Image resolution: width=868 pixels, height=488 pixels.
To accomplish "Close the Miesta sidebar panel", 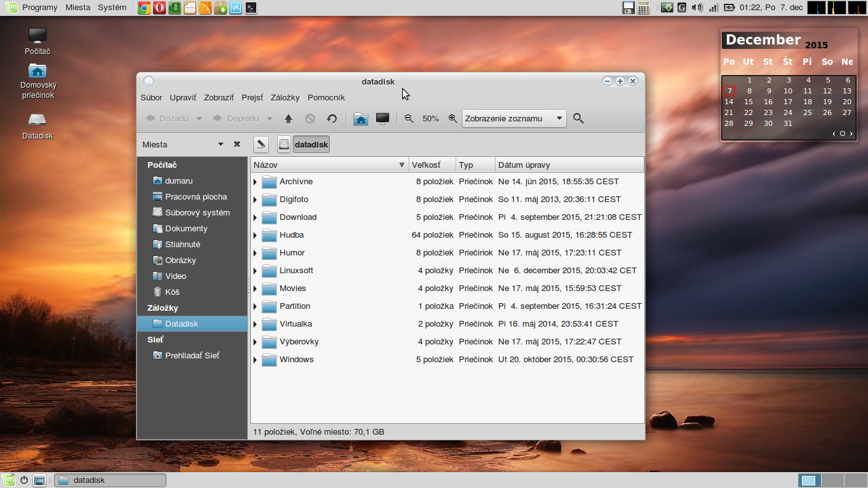I will click(x=237, y=145).
